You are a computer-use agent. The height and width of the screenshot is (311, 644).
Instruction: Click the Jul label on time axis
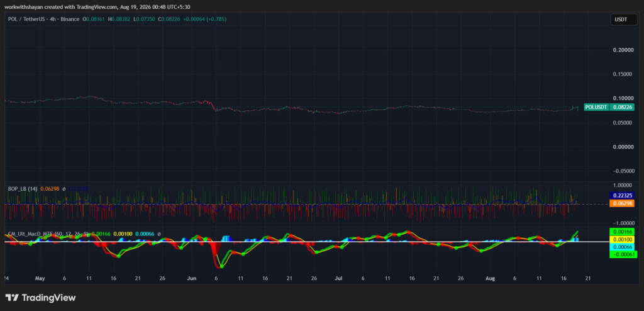[339, 278]
